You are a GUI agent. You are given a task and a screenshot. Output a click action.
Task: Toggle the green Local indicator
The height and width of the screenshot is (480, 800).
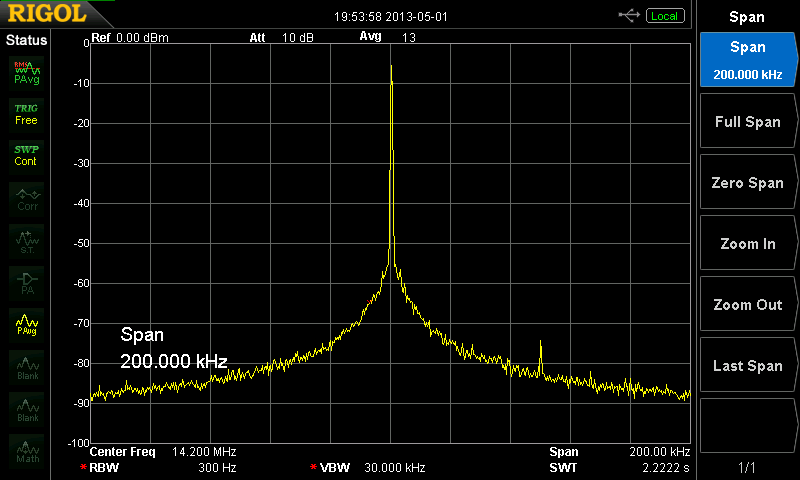664,16
